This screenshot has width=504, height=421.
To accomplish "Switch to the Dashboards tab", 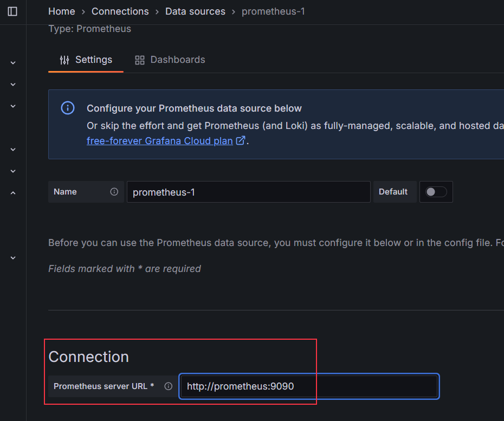I will coord(170,60).
